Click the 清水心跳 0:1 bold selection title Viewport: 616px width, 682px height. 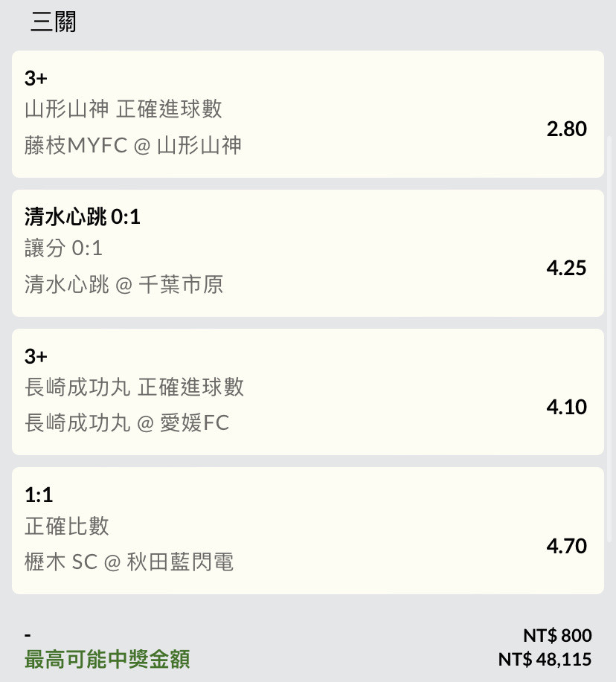tap(83, 216)
